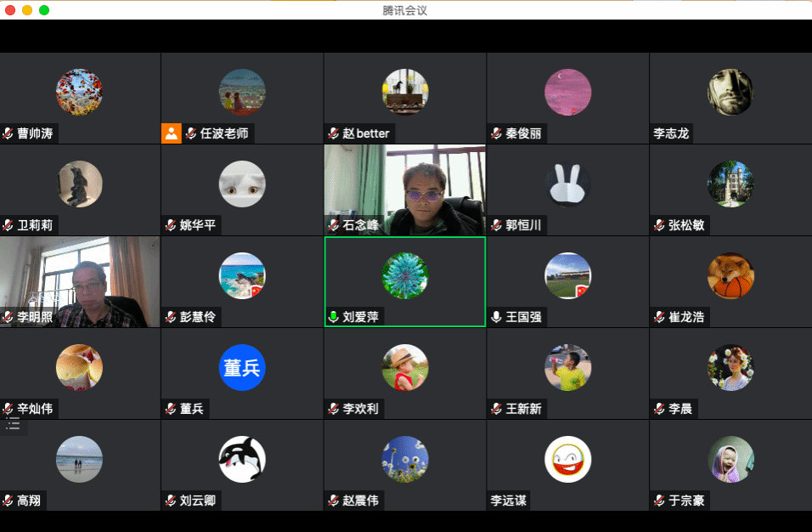Click muted mic icon beside 刘云卿

[x=171, y=501]
